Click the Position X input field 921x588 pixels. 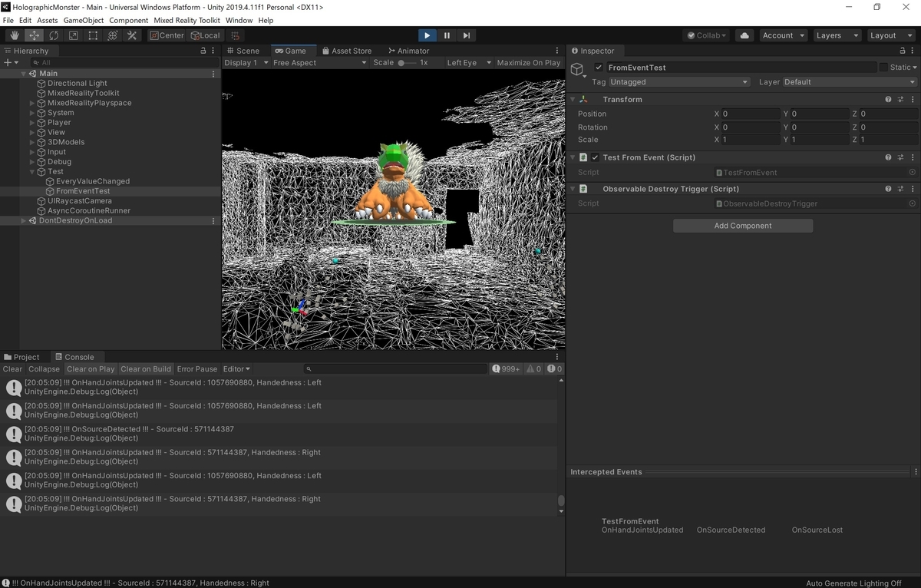(750, 114)
